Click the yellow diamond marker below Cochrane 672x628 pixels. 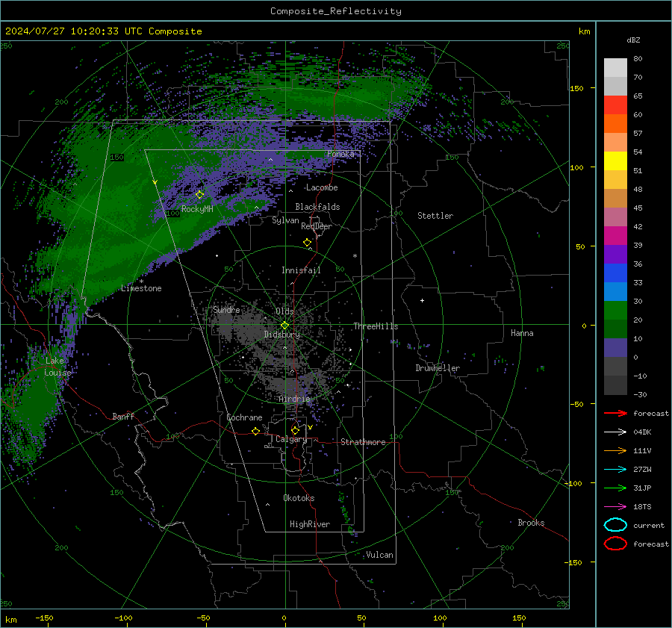click(256, 432)
